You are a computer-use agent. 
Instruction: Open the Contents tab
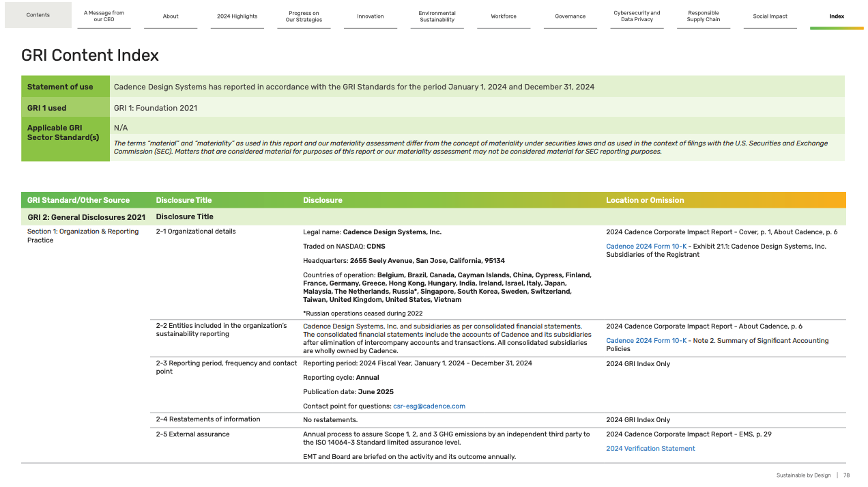(38, 15)
